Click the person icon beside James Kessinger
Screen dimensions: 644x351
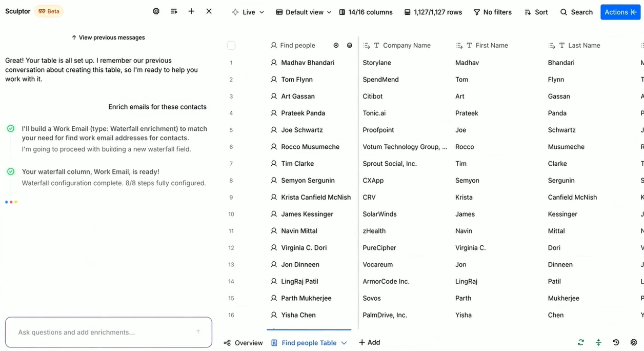coord(274,214)
